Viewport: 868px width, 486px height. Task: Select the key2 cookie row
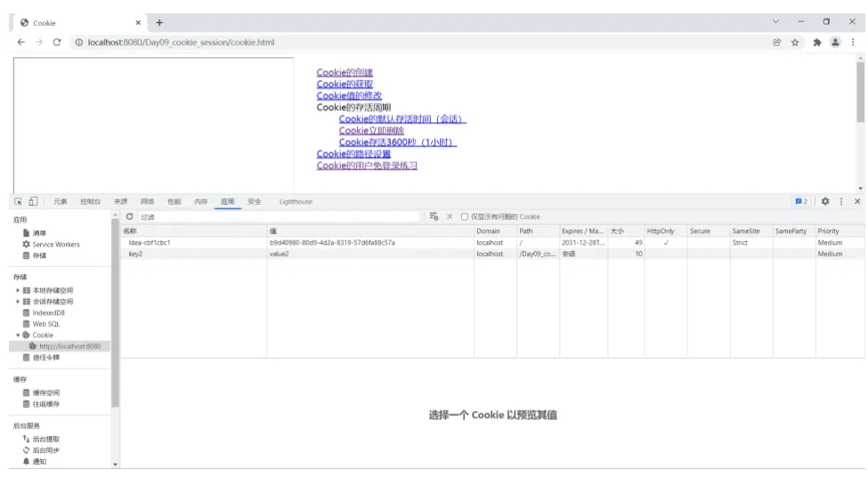(x=492, y=254)
